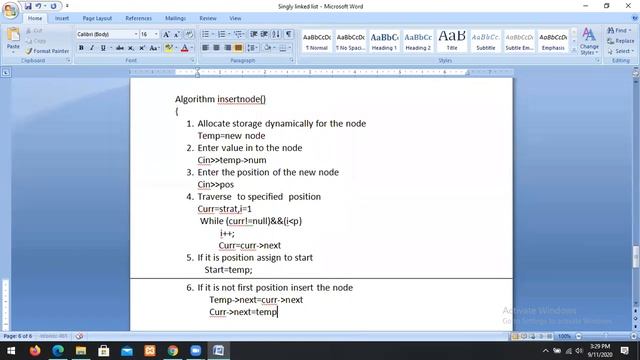640x360 pixels.
Task: Increase paragraph indent
Action: tap(264, 34)
